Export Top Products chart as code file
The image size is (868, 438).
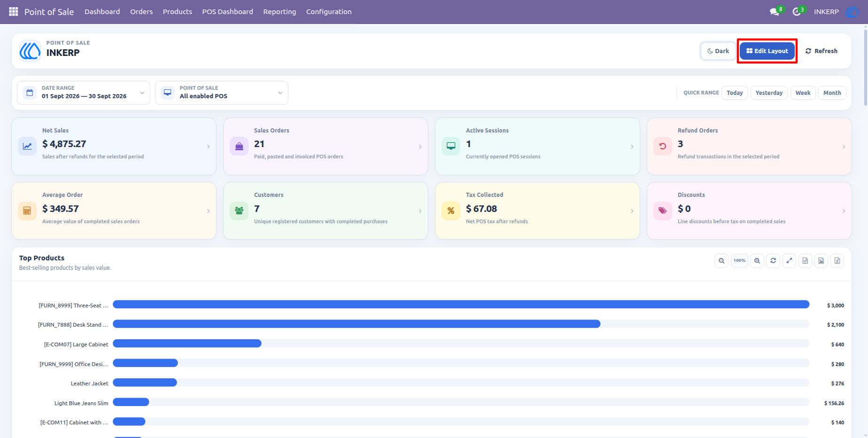pos(805,261)
